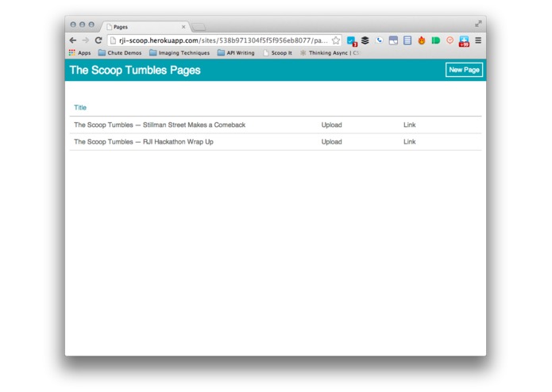
Task: Open the window-layout extension icon
Action: tap(393, 40)
